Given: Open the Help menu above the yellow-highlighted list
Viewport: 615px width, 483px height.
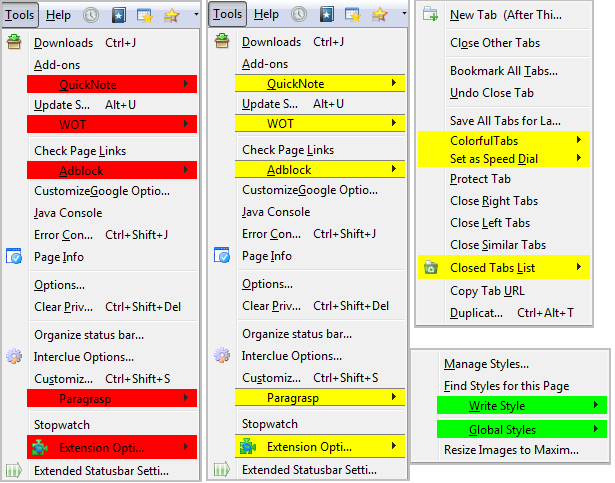Looking at the screenshot, I should click(x=266, y=14).
